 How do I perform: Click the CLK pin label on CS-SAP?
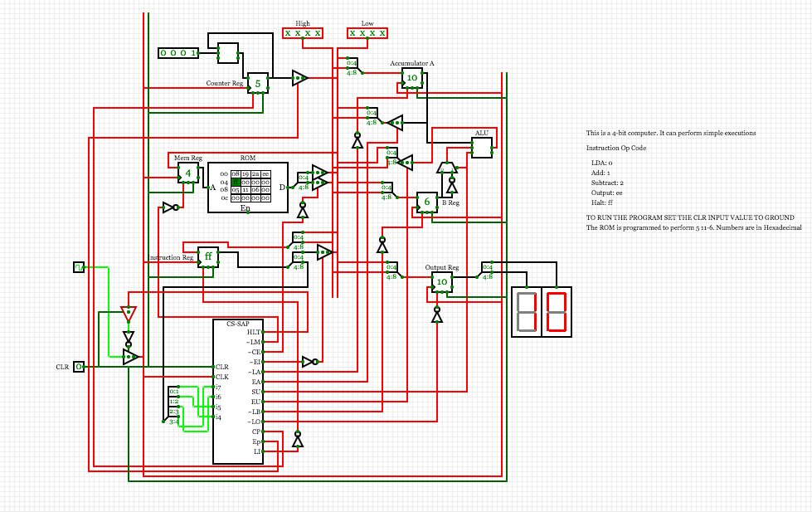click(x=222, y=377)
